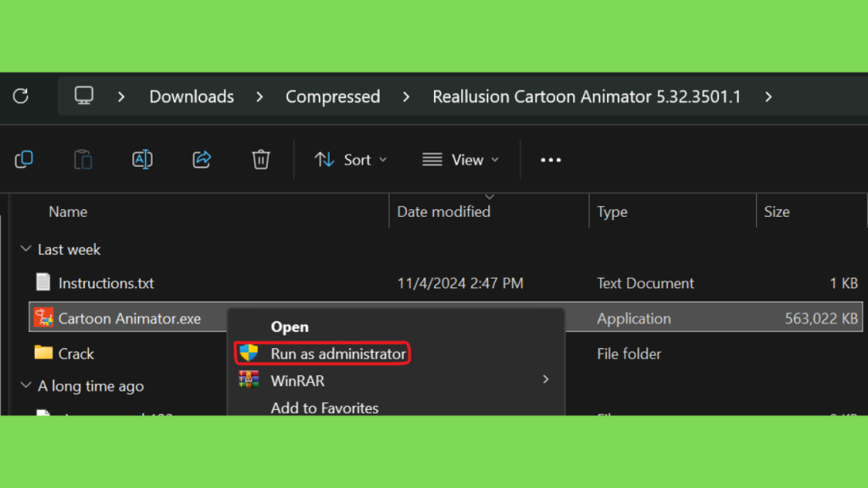This screenshot has width=868, height=488.
Task: Open the See more ellipsis menu
Action: coord(550,160)
